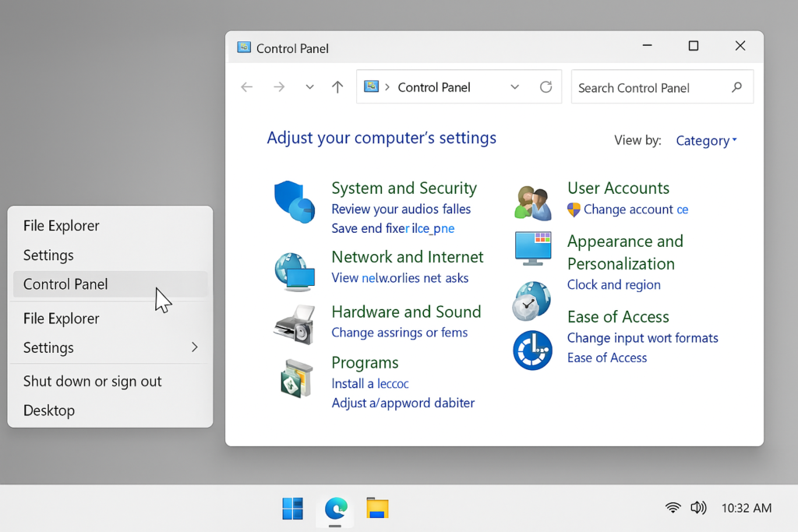Click the green Ease of Access heading
Screen dimensions: 798x532
click(618, 317)
